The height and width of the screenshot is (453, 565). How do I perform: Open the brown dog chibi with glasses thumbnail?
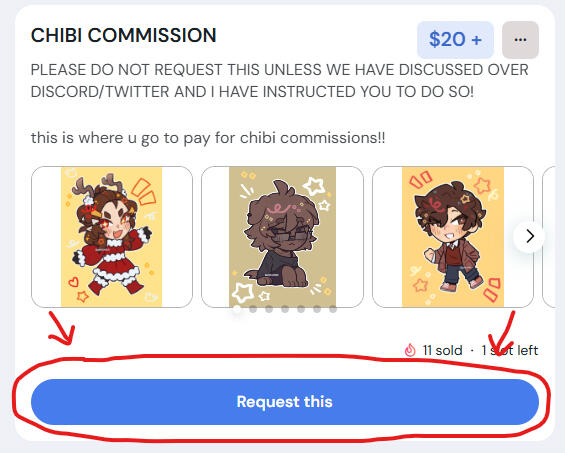tap(282, 237)
